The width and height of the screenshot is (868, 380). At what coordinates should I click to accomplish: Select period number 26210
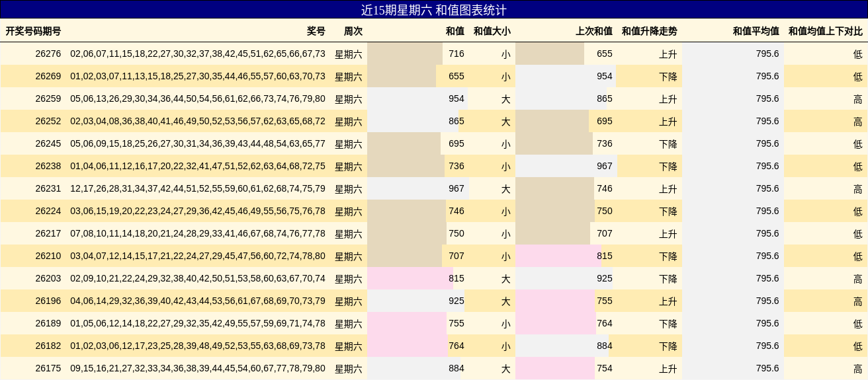tap(48, 256)
